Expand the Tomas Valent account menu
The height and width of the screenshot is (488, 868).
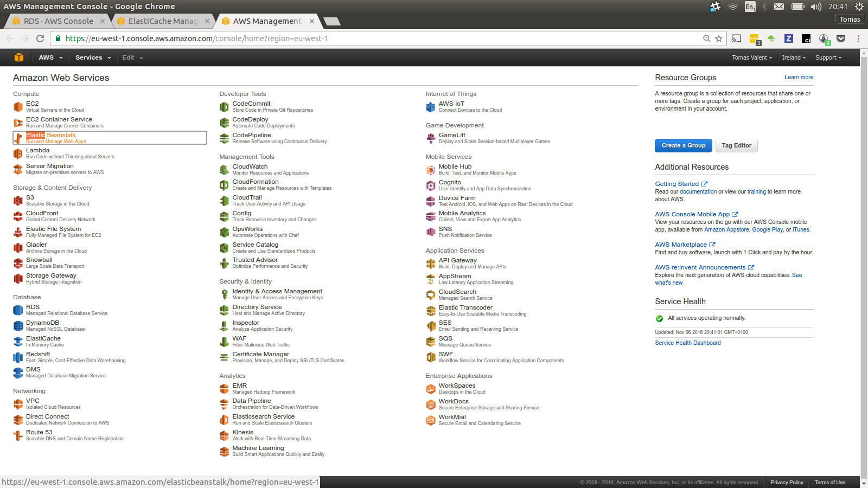coord(752,57)
